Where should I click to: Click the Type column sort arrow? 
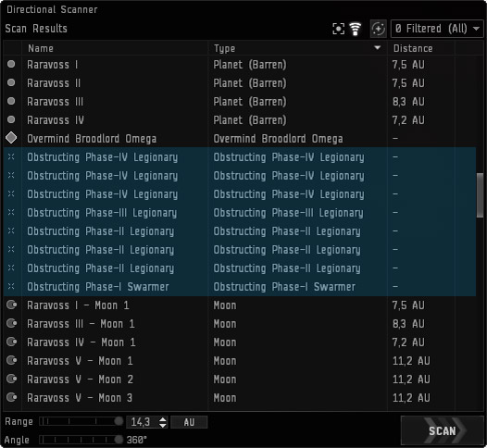(377, 48)
